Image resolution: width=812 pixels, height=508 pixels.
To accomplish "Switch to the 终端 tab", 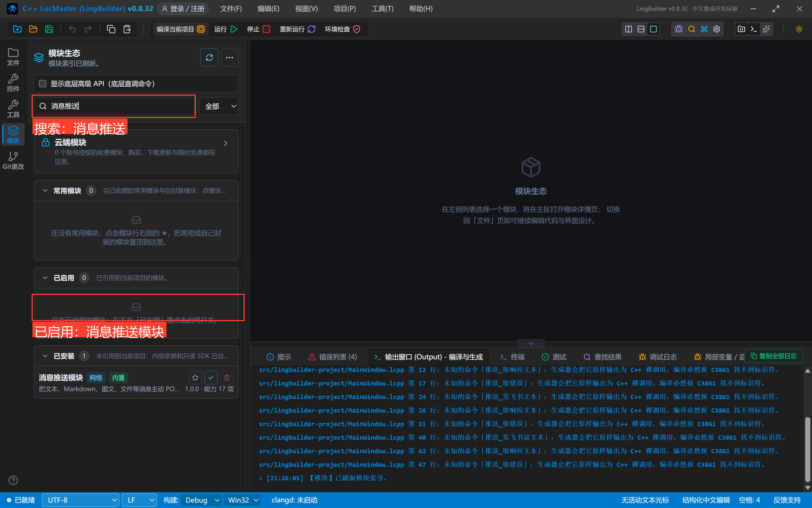I will pos(512,357).
